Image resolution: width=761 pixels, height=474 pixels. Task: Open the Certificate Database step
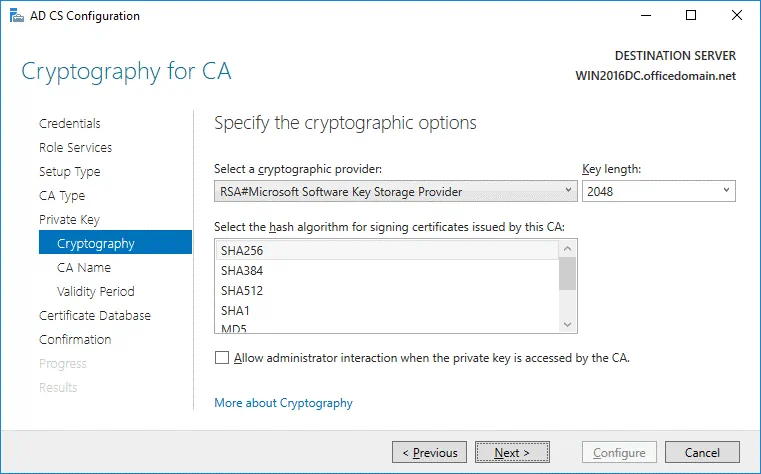click(95, 316)
